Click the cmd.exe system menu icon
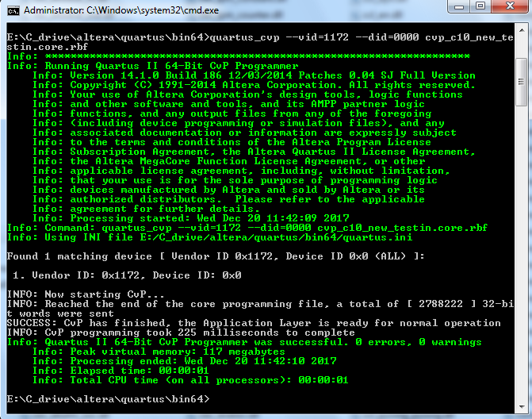Image resolution: width=532 pixels, height=419 pixels. (13, 11)
